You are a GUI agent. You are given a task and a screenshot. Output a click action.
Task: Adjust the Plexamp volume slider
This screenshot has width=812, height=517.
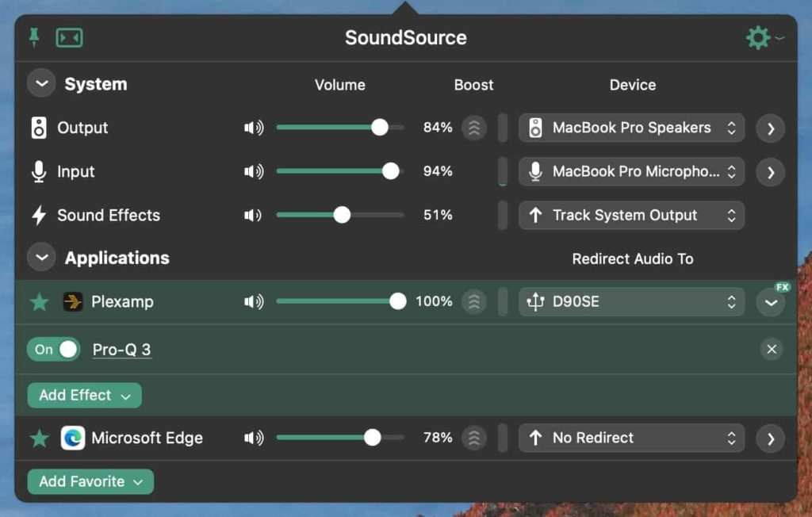341,301
